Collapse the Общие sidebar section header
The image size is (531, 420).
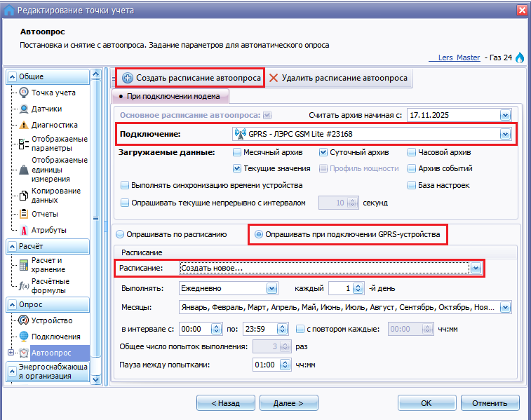pos(46,76)
